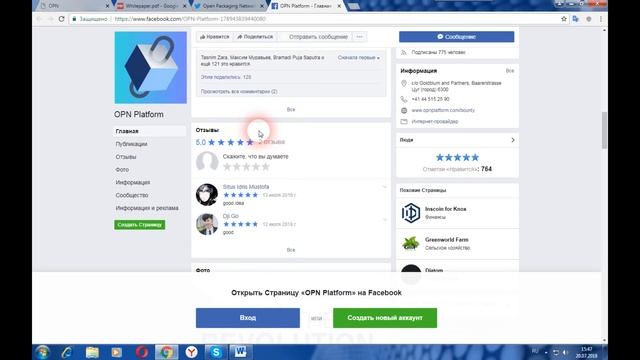Image resolution: width=640 pixels, height=360 pixels.
Task: Click the green Создать Страницу button
Action: click(x=140, y=225)
